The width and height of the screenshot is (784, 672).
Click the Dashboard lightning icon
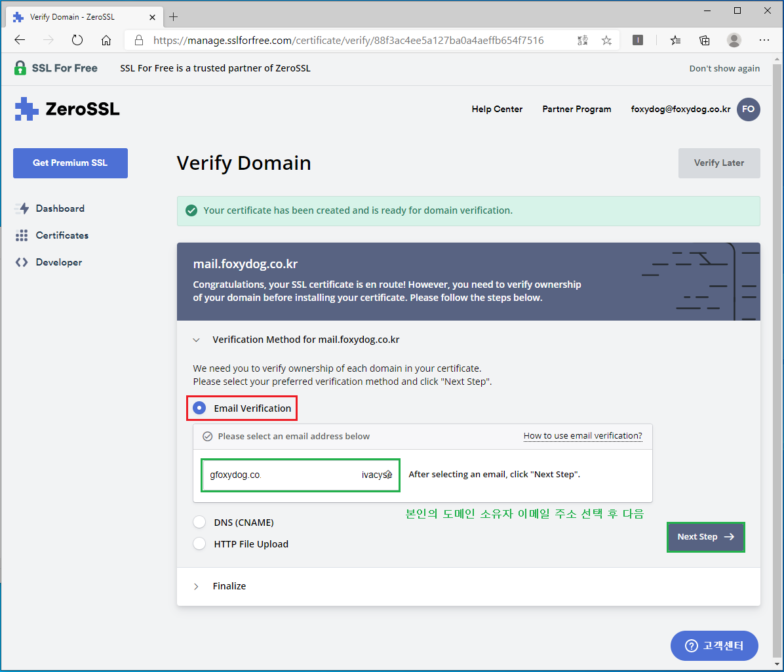point(22,208)
